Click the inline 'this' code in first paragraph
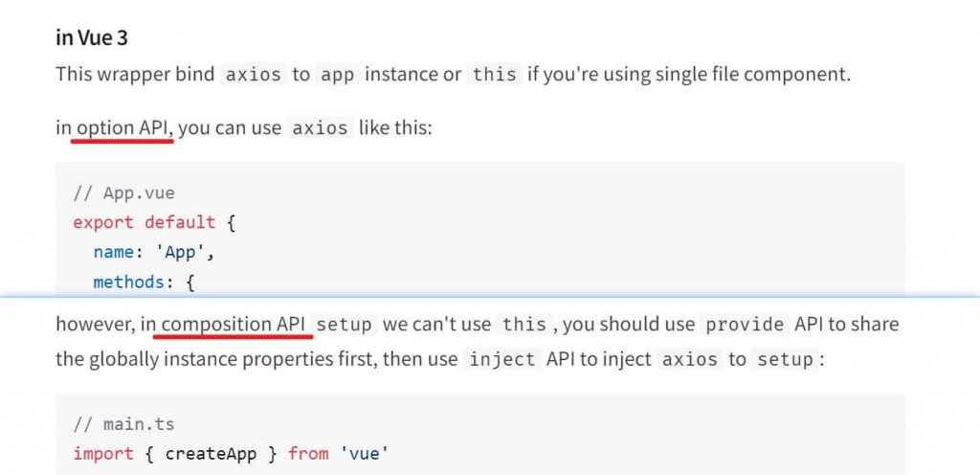980x475 pixels. click(495, 75)
